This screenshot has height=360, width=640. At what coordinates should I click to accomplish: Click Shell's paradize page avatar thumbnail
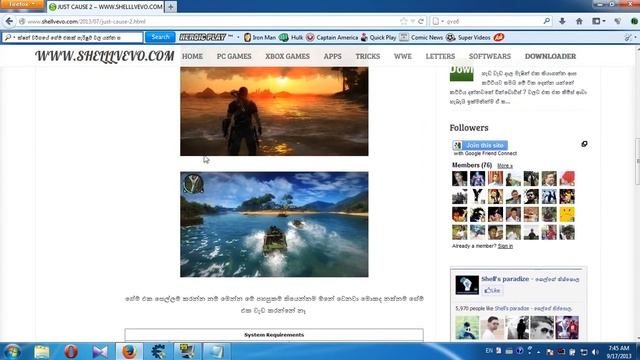[x=467, y=284]
